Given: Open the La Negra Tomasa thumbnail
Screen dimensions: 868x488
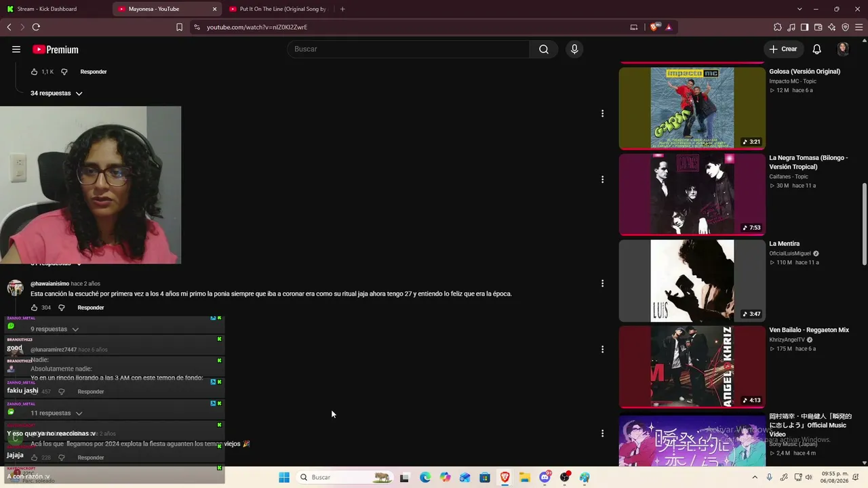Looking at the screenshot, I should point(692,194).
